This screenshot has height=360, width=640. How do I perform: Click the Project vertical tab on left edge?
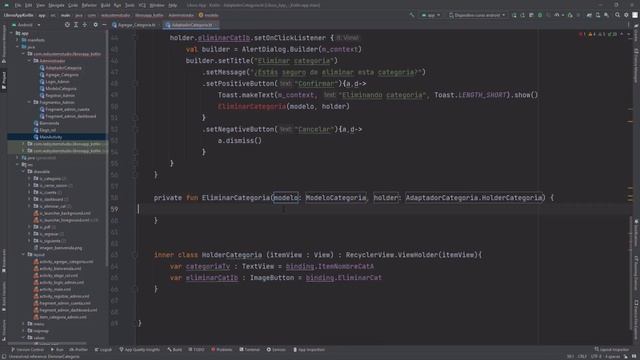tap(4, 81)
